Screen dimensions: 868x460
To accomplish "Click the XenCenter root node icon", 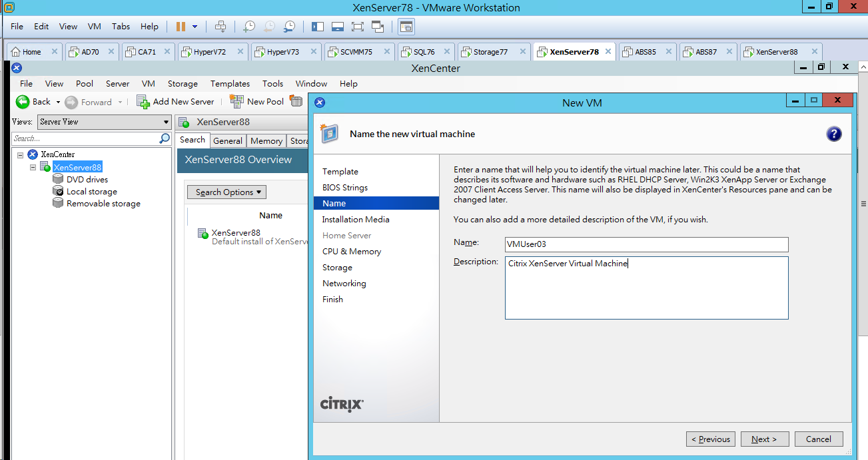I will [x=32, y=154].
